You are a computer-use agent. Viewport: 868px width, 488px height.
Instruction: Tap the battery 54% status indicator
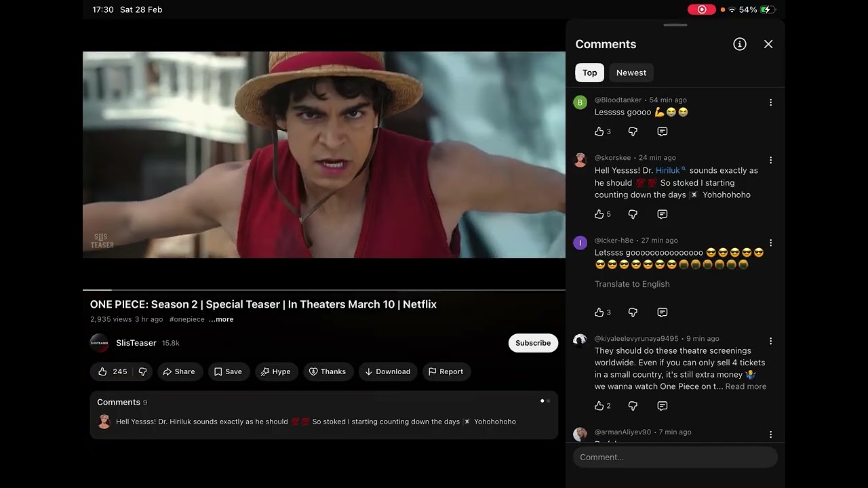pos(757,9)
